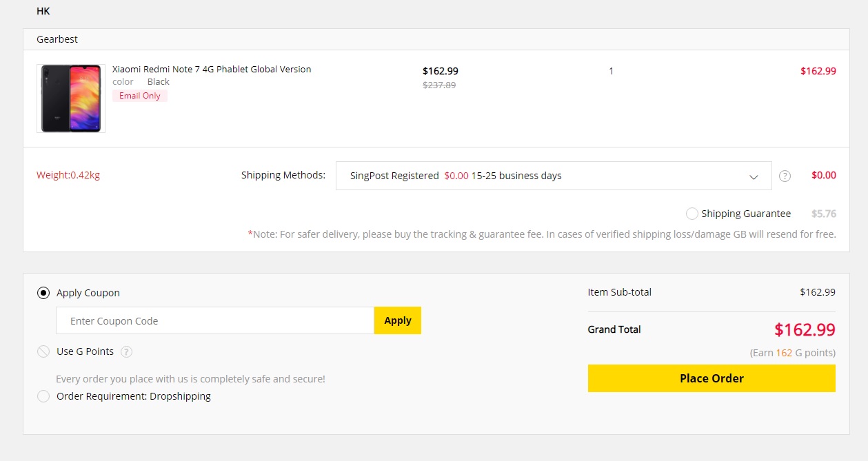The image size is (868, 461).
Task: View the Redmi Note 7 product thumbnail
Action: tap(71, 99)
